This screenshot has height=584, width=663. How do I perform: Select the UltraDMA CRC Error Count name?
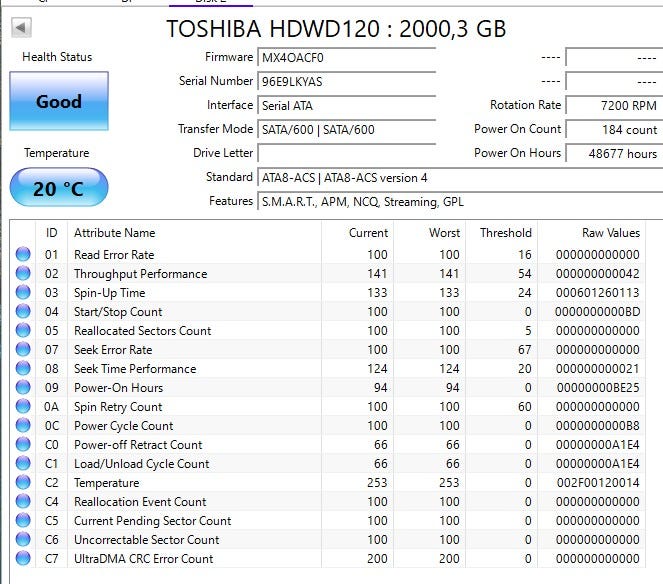pos(143,559)
